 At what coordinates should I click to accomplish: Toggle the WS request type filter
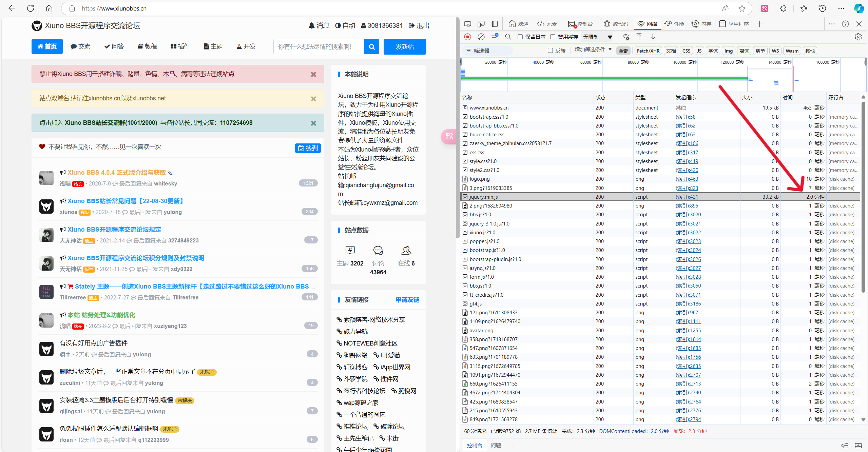pyautogui.click(x=775, y=51)
